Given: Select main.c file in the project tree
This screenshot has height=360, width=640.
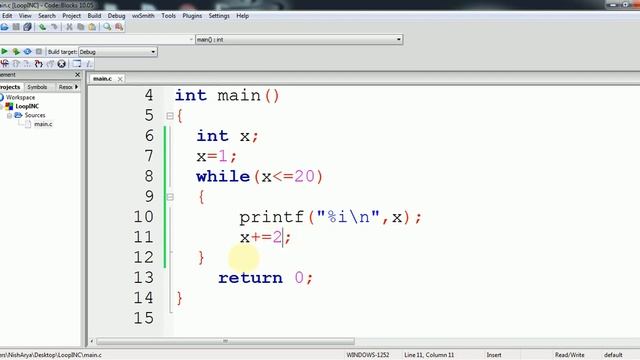Looking at the screenshot, I should click(x=43, y=124).
